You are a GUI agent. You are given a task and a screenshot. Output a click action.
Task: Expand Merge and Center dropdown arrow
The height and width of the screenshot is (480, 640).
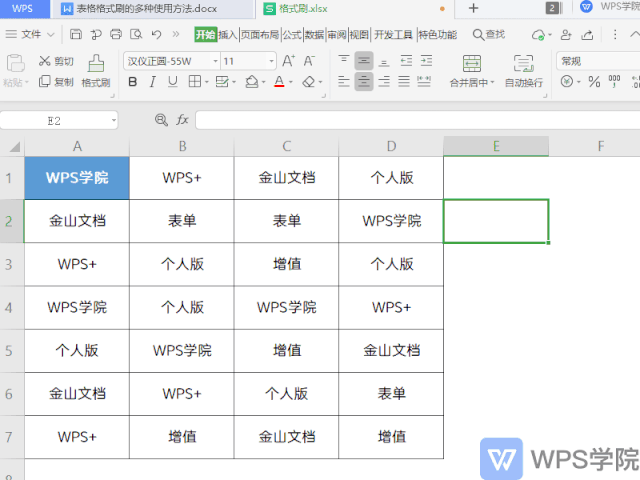point(492,83)
